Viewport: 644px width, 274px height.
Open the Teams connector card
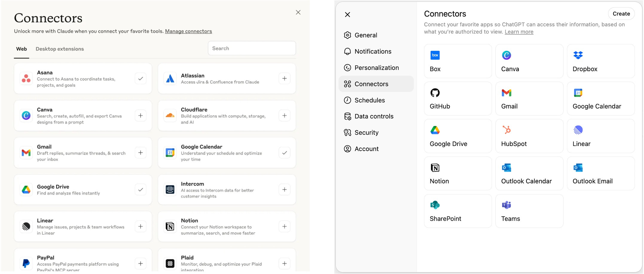pyautogui.click(x=529, y=211)
